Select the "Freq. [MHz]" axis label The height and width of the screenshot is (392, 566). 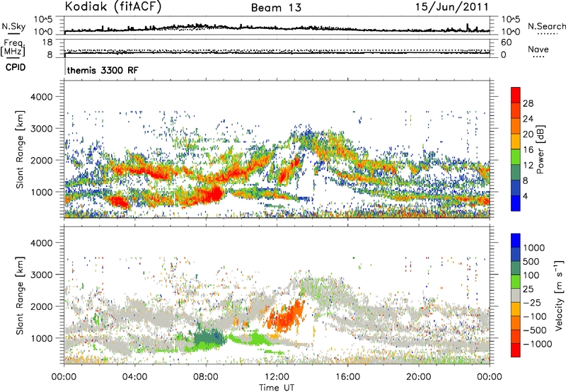13,47
